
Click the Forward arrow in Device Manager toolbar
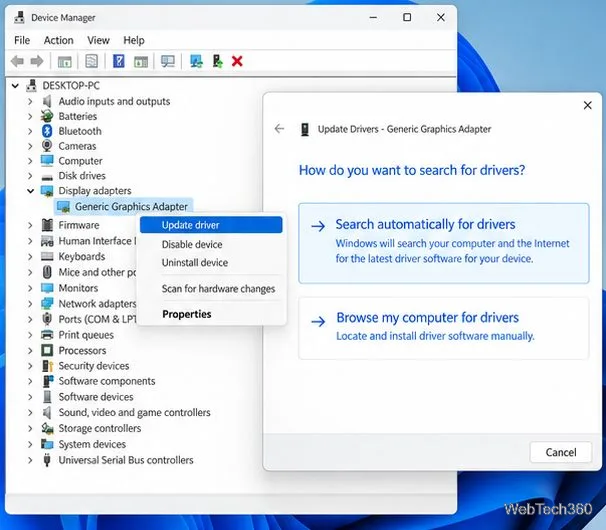37,61
